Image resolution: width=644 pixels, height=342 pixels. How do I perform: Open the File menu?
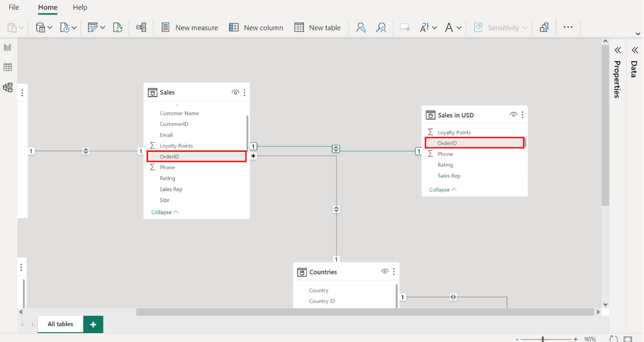14,7
